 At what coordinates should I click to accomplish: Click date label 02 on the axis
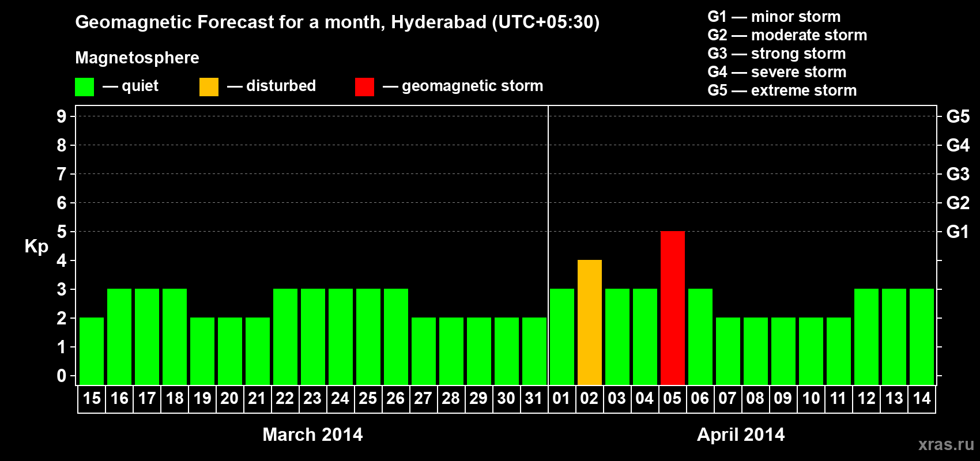click(589, 399)
